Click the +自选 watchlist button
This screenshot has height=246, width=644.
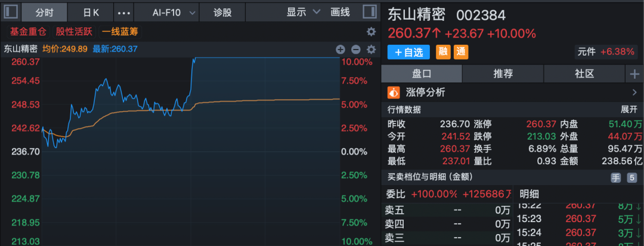click(x=408, y=52)
